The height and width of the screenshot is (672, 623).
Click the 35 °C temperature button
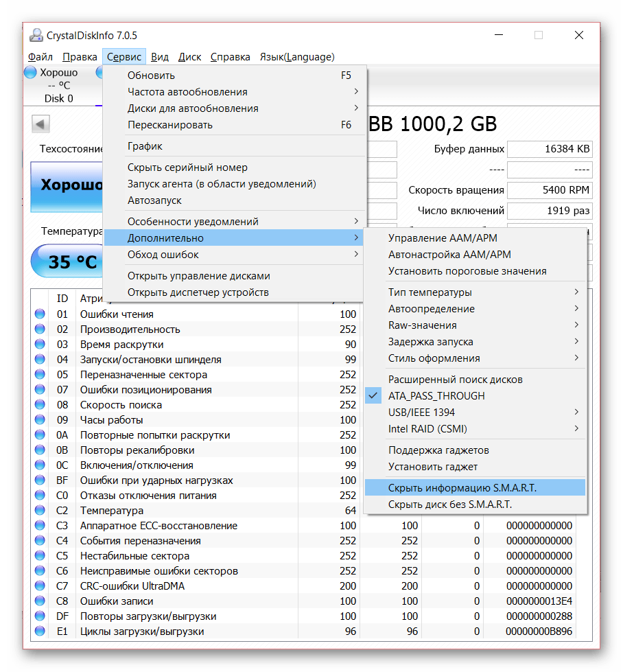(67, 262)
